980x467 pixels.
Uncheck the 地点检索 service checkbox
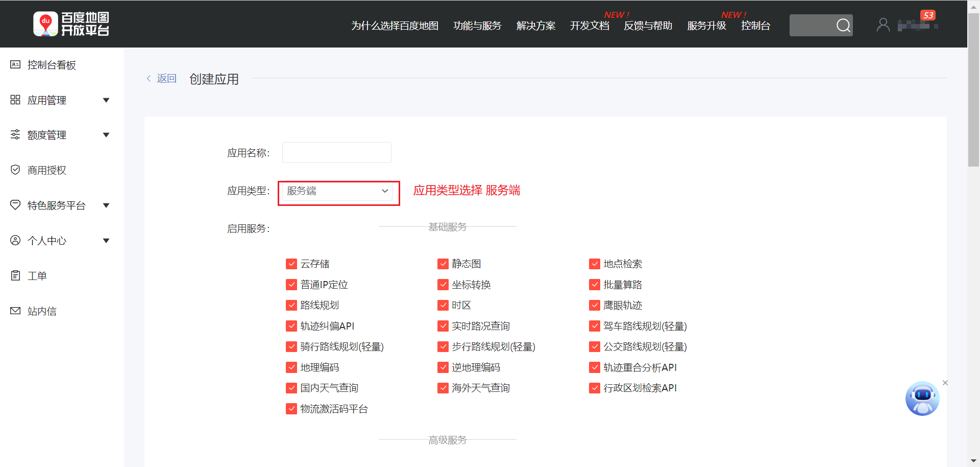pos(595,264)
